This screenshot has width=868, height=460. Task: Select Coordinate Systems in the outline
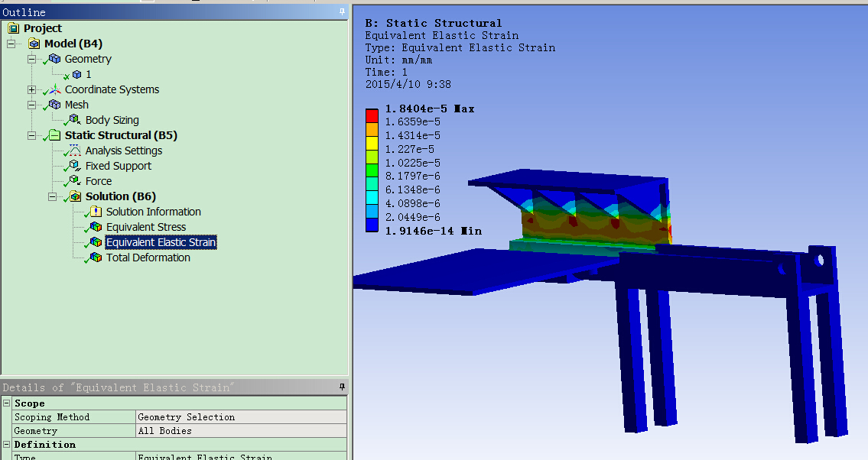(112, 89)
